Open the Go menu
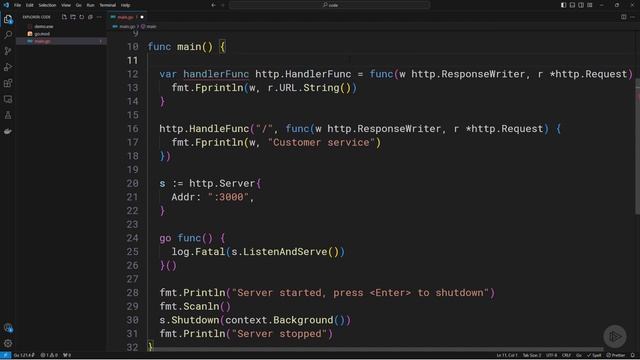Viewport: 640px width, 360px height. pos(79,5)
